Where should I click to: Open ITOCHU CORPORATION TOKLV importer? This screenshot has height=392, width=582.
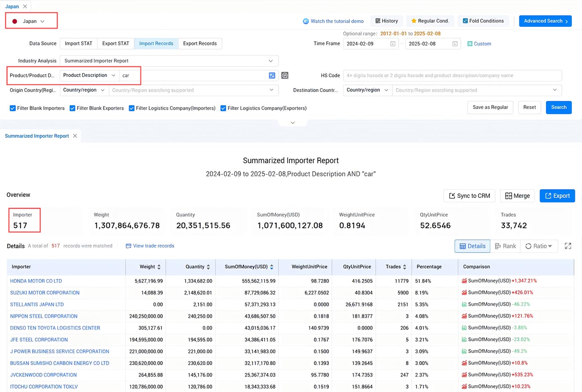pos(44,387)
